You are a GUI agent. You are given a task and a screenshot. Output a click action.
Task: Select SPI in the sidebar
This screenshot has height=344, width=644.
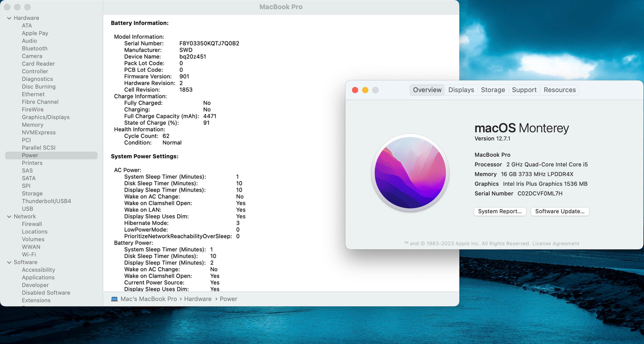tap(26, 186)
